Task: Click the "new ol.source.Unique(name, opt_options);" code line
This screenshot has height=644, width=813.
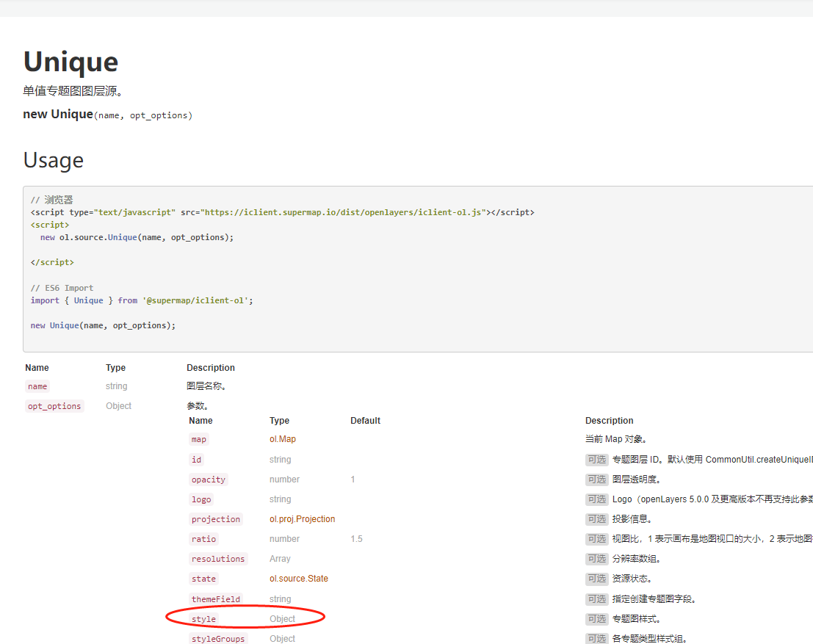Action: tap(137, 237)
